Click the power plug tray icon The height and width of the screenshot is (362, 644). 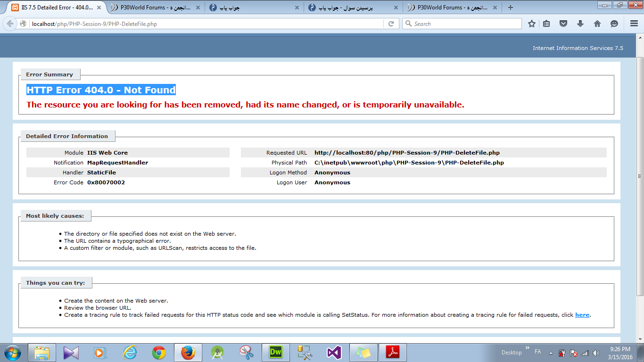(x=562, y=353)
